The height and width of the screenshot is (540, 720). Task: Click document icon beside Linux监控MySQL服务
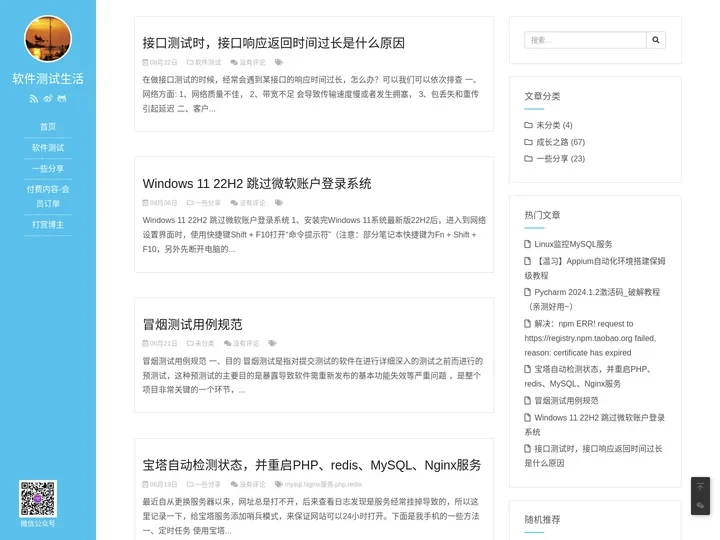pyautogui.click(x=528, y=244)
